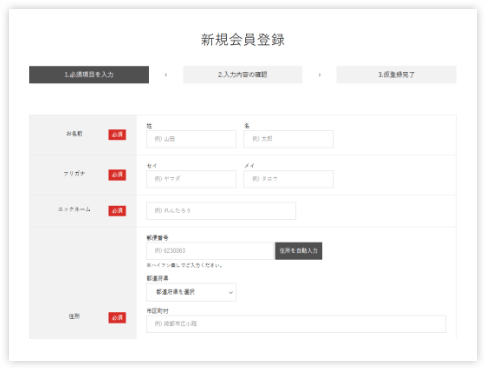Click the ニックネーム nickname input field

click(221, 211)
